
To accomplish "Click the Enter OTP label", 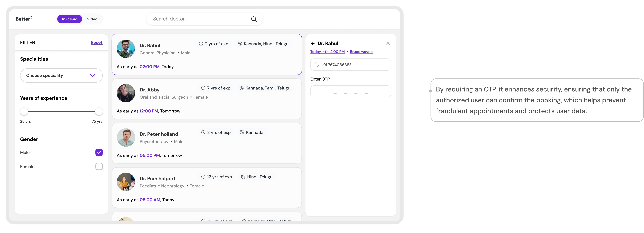I will click(x=320, y=79).
